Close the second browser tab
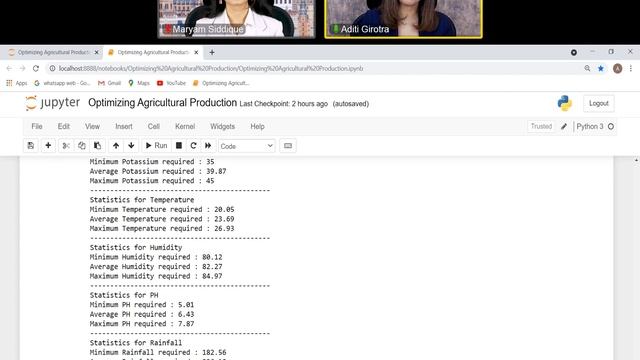640x360 pixels. 196,52
